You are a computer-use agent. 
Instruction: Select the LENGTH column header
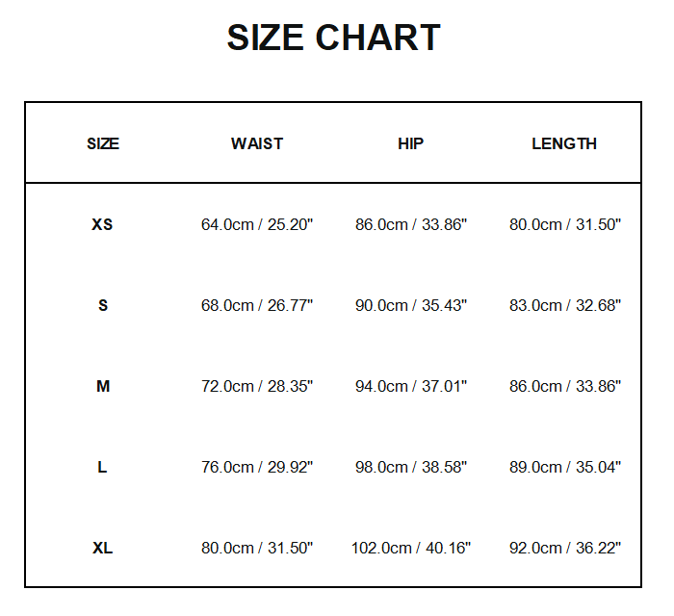click(564, 143)
